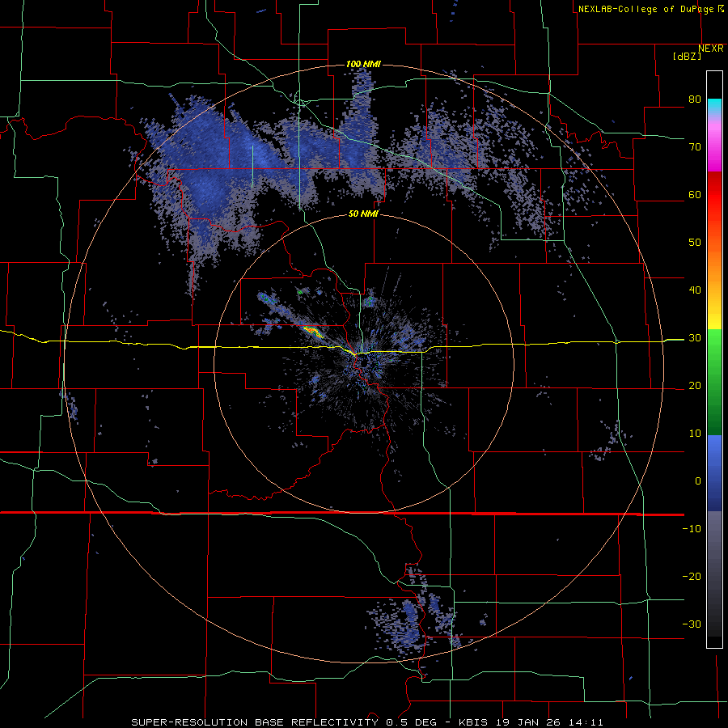Click the NEXR label above the color scale

711,49
